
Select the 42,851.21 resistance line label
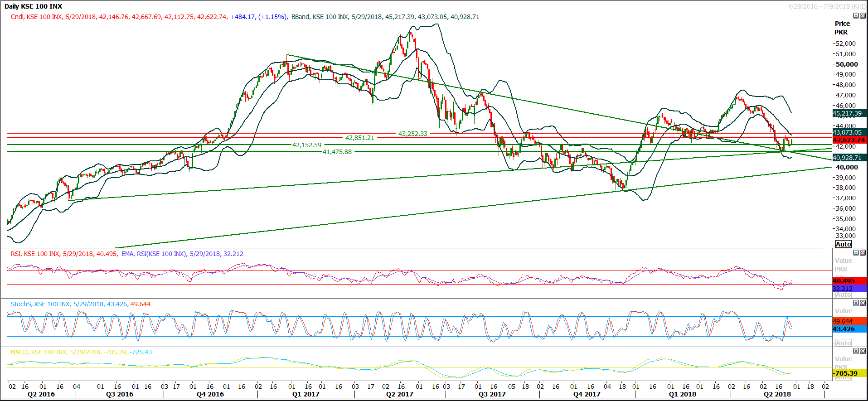(x=360, y=138)
